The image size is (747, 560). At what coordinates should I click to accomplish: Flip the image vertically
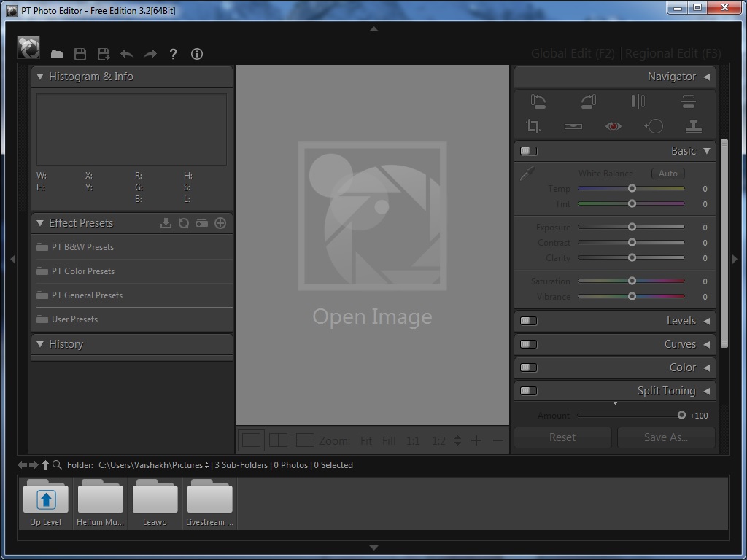tap(689, 101)
